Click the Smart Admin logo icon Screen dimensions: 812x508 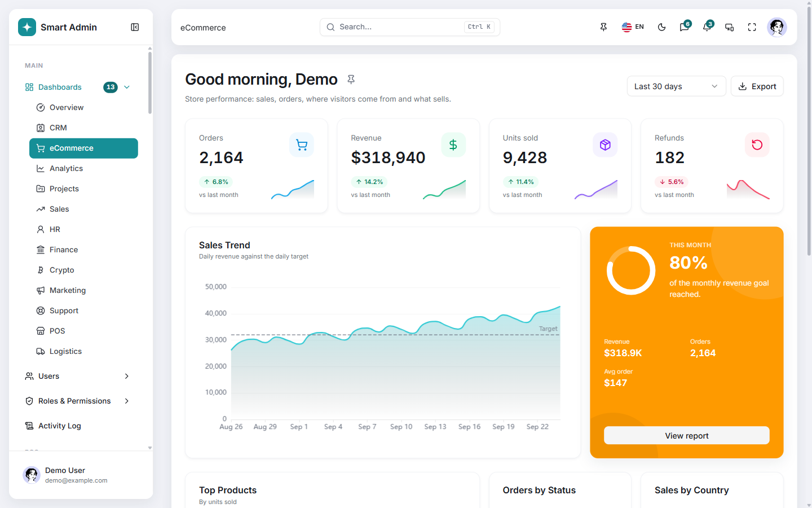[27, 27]
